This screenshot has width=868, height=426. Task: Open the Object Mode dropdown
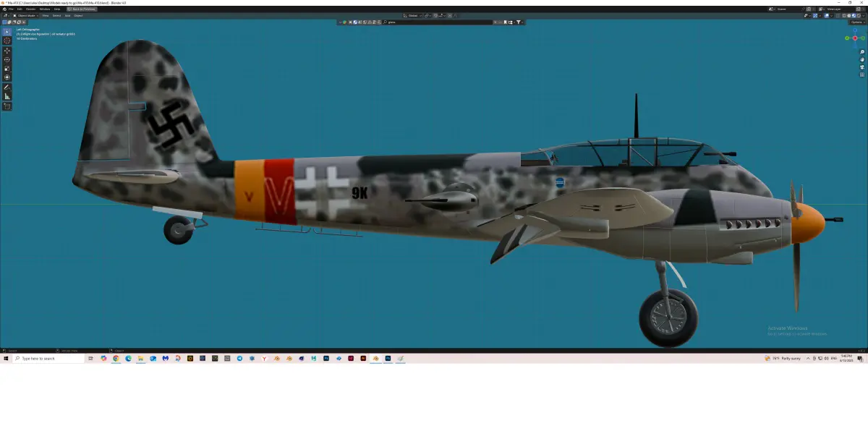pos(26,16)
